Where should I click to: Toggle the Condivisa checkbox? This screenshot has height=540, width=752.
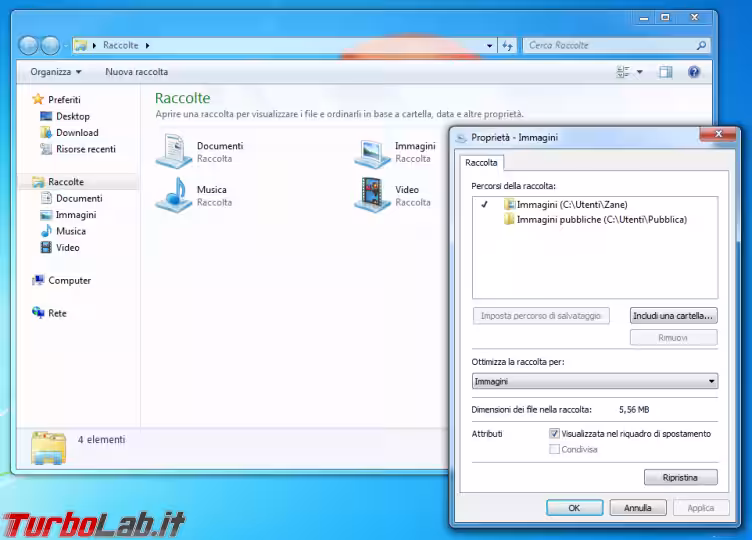554,449
